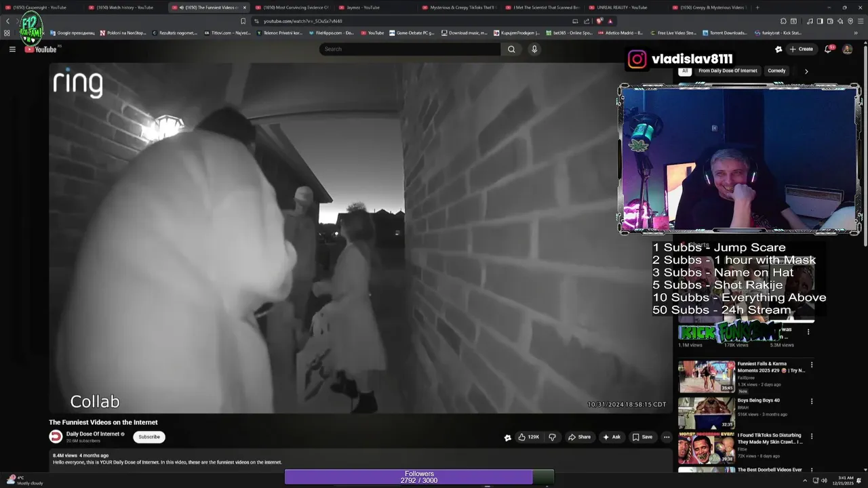Click the YouTube search input field
The height and width of the screenshot is (488, 868).
pyautogui.click(x=410, y=49)
